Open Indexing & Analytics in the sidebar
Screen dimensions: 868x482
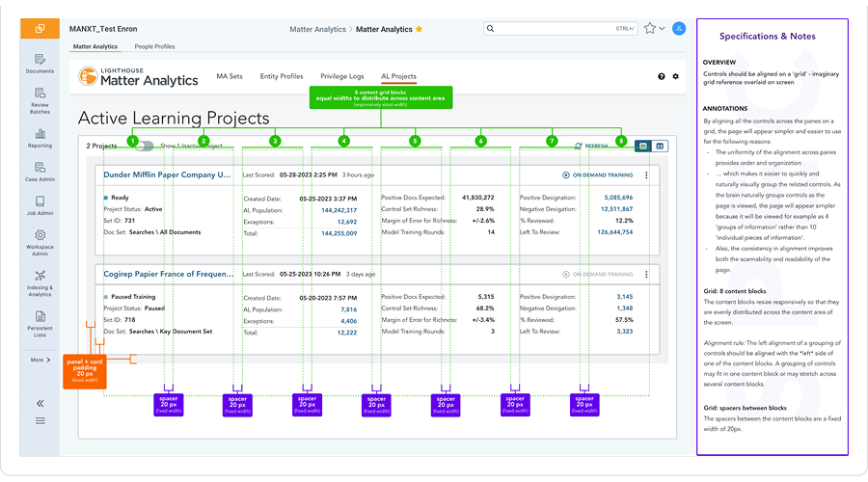(x=40, y=283)
